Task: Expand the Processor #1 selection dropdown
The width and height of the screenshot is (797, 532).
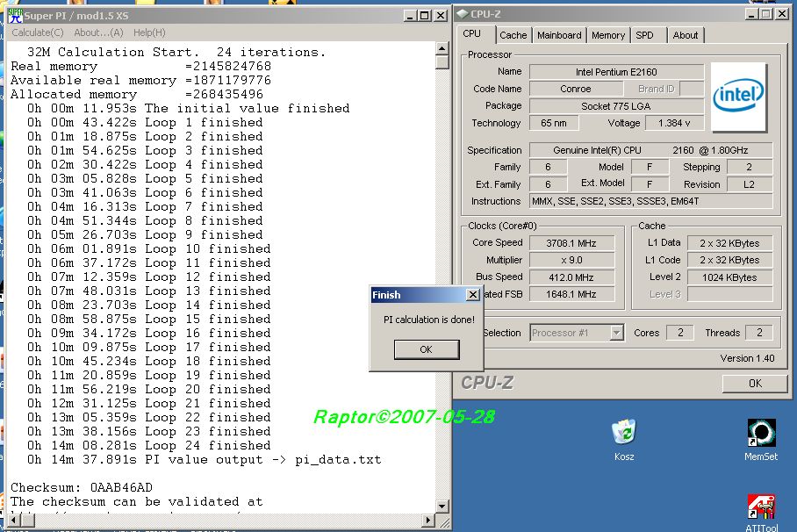Action: point(616,333)
